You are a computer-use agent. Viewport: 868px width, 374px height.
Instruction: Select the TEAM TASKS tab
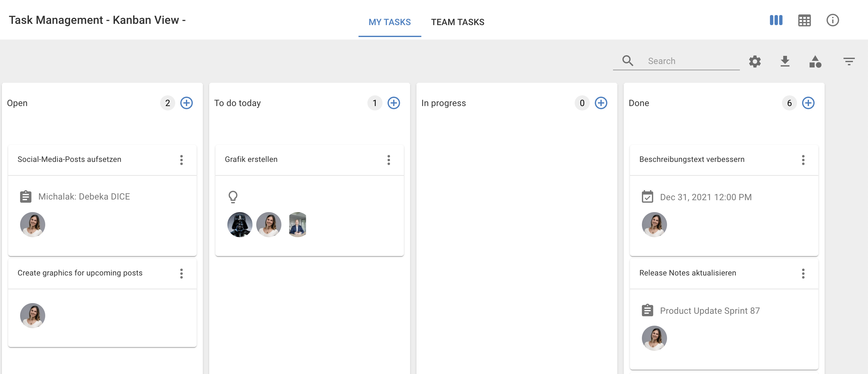[x=458, y=22]
